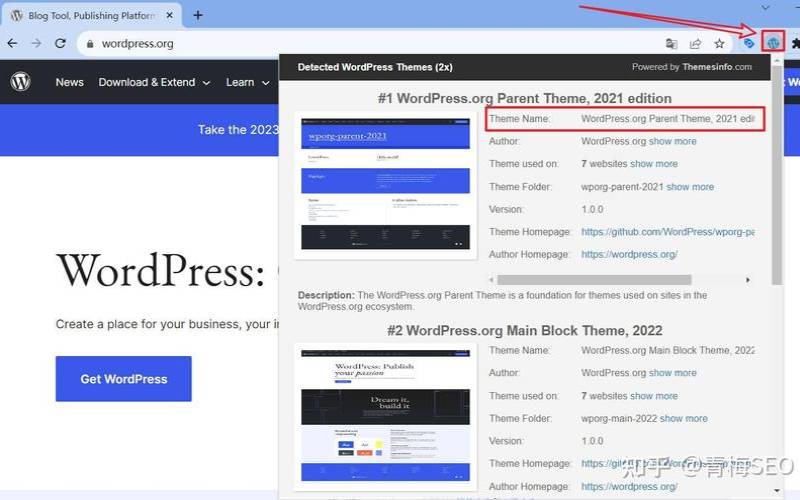Open the Author Homepage link for theme #1
This screenshot has width=800, height=500.
[x=629, y=254]
